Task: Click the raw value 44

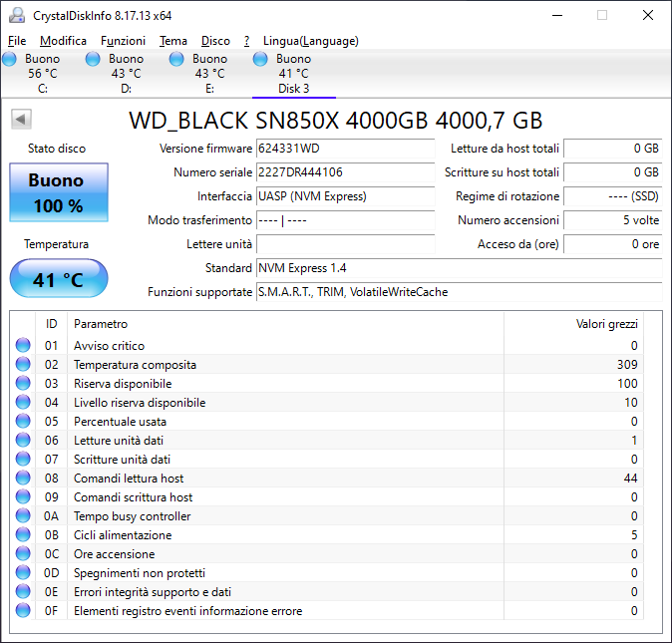Action: click(x=631, y=479)
